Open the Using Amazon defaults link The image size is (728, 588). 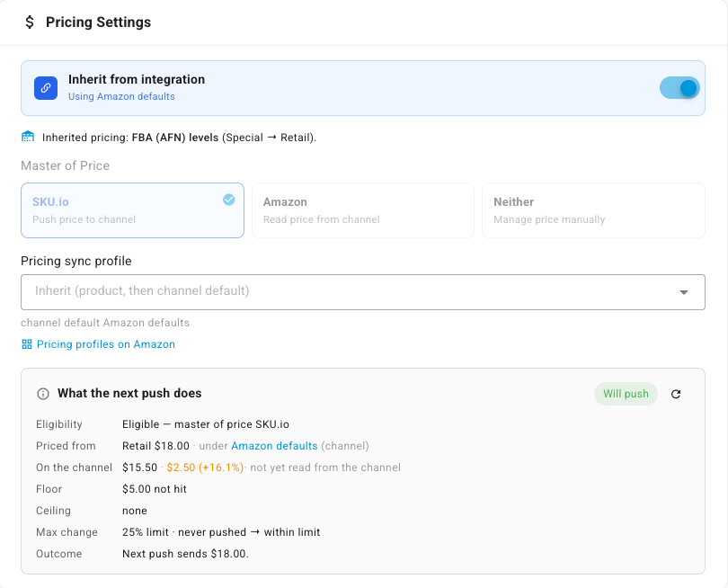121,96
